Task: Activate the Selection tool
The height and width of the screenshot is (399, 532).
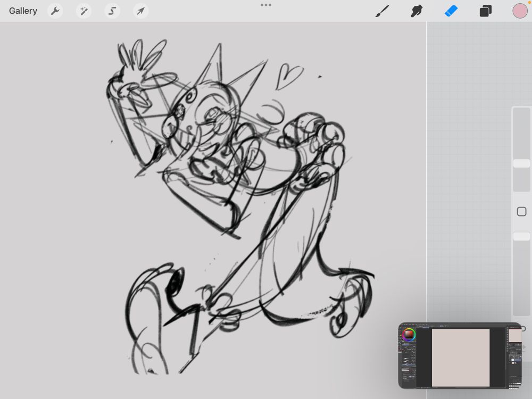Action: (x=112, y=11)
